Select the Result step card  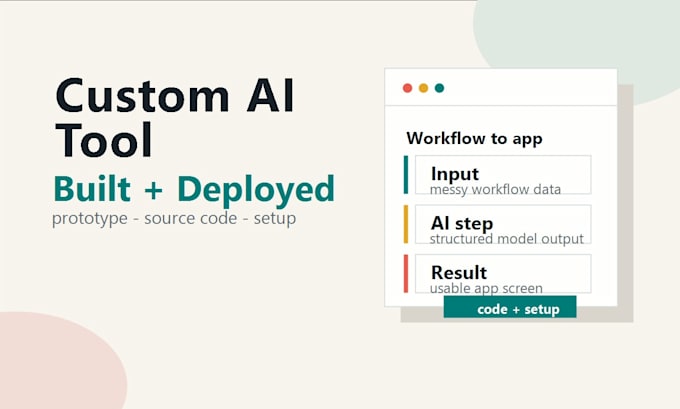click(x=503, y=274)
